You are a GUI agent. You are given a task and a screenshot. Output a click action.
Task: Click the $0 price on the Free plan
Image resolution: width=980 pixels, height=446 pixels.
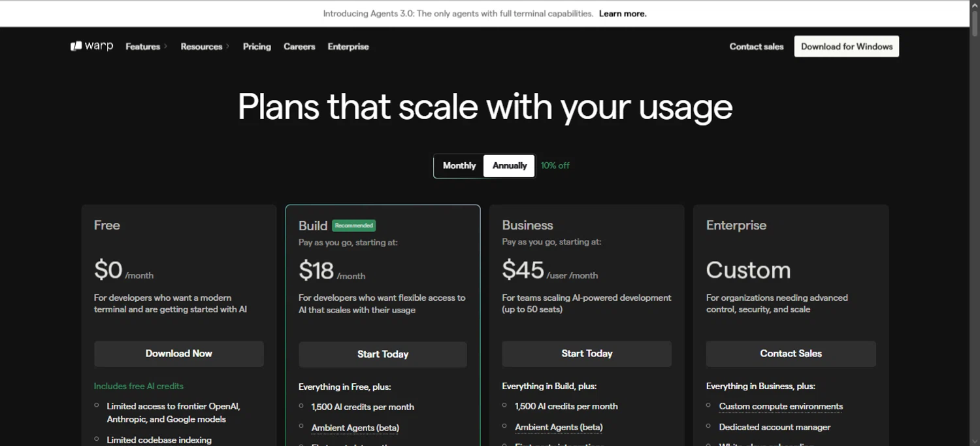(108, 269)
